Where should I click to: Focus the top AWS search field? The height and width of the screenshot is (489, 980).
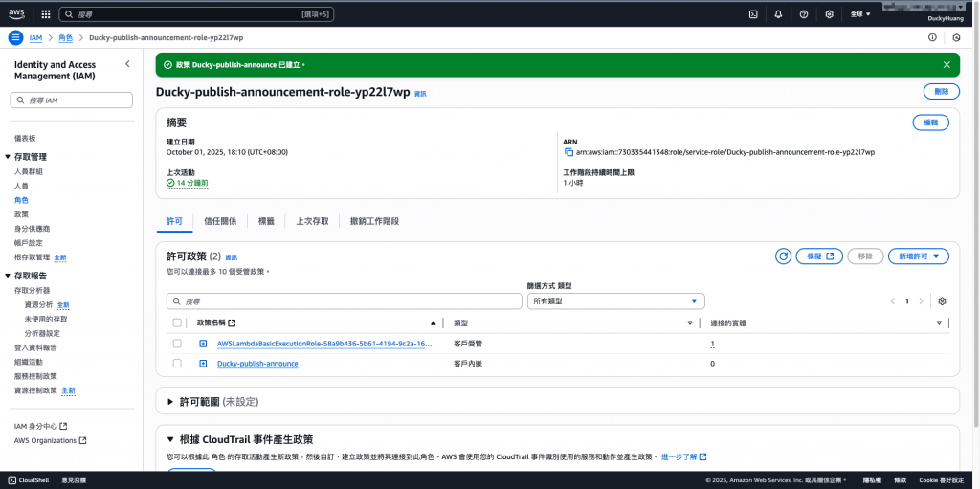click(x=196, y=13)
